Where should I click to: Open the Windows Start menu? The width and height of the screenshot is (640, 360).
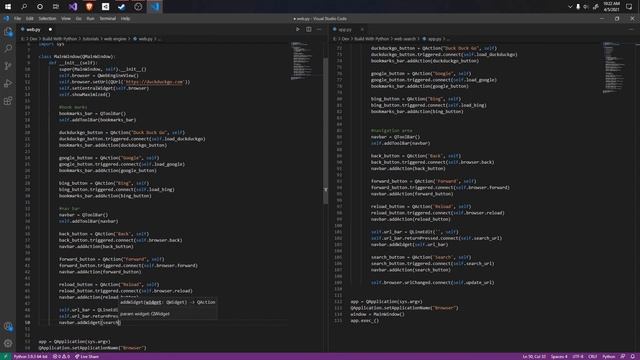tap(8, 7)
